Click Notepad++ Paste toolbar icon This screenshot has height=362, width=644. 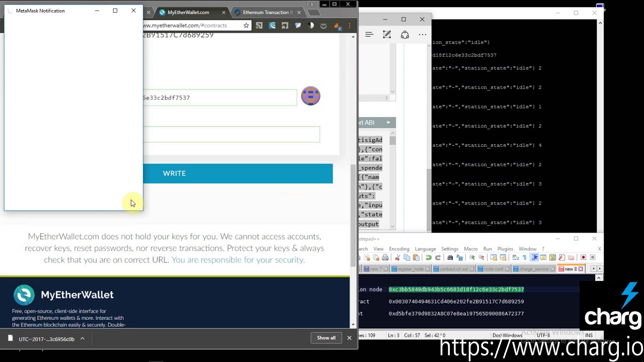point(416,257)
